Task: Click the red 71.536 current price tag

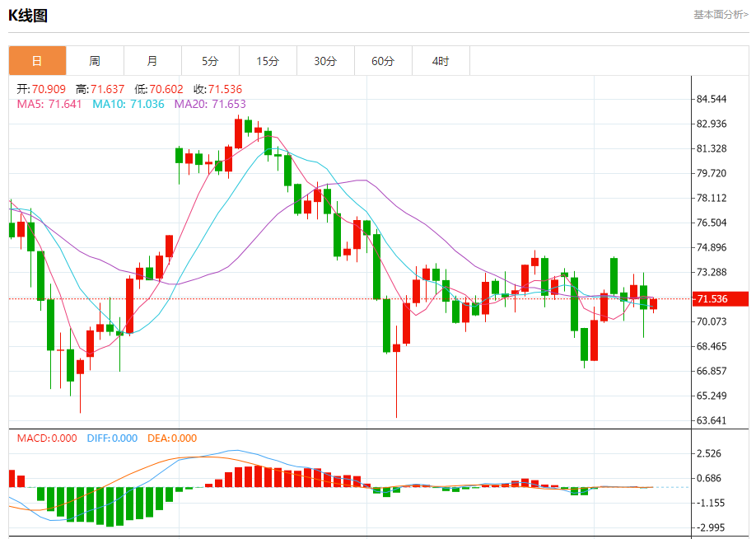Action: (x=720, y=298)
